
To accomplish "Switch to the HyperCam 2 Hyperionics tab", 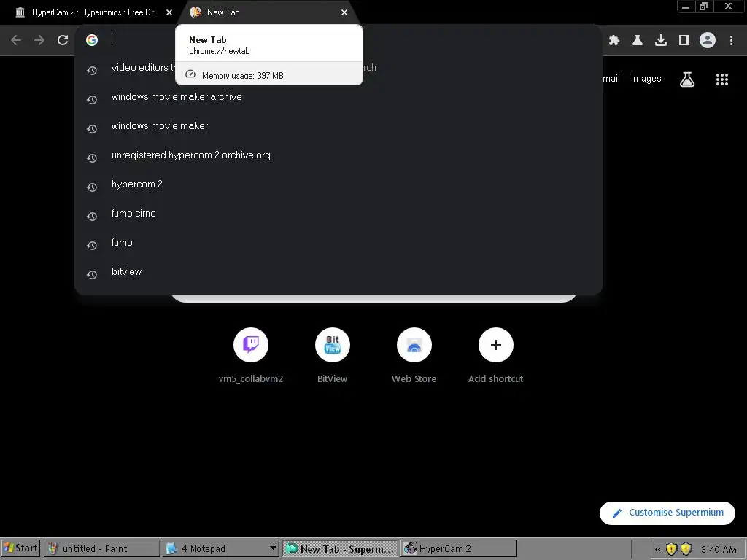I will (93, 12).
